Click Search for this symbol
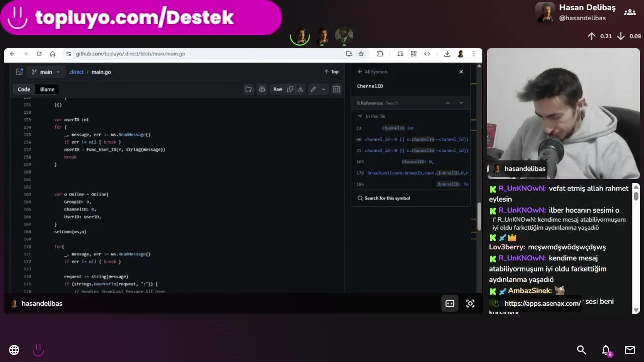Viewport: 644px width, 362px height. click(x=384, y=198)
